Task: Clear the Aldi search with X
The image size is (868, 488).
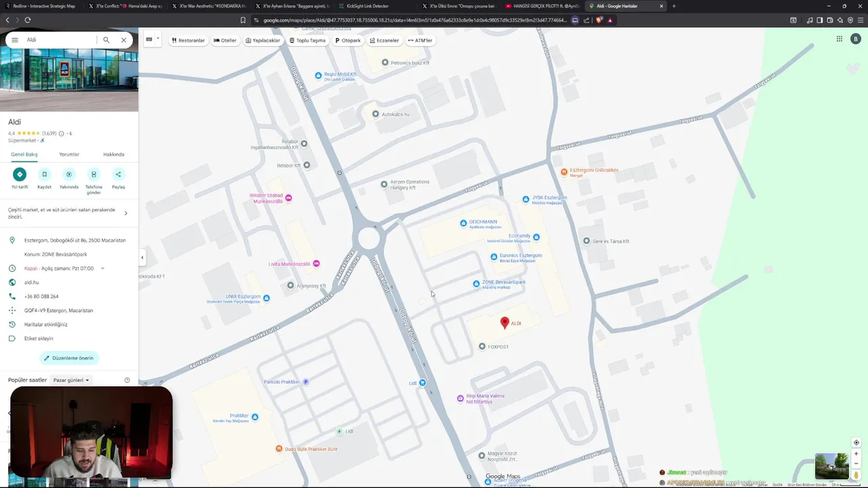Action: (x=123, y=40)
